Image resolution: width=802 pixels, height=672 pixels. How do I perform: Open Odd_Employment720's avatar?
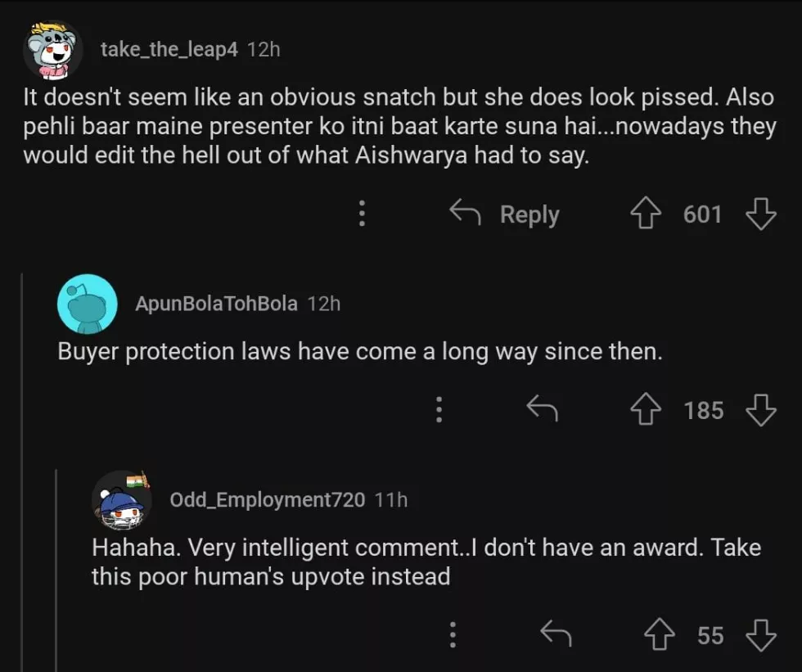[122, 500]
